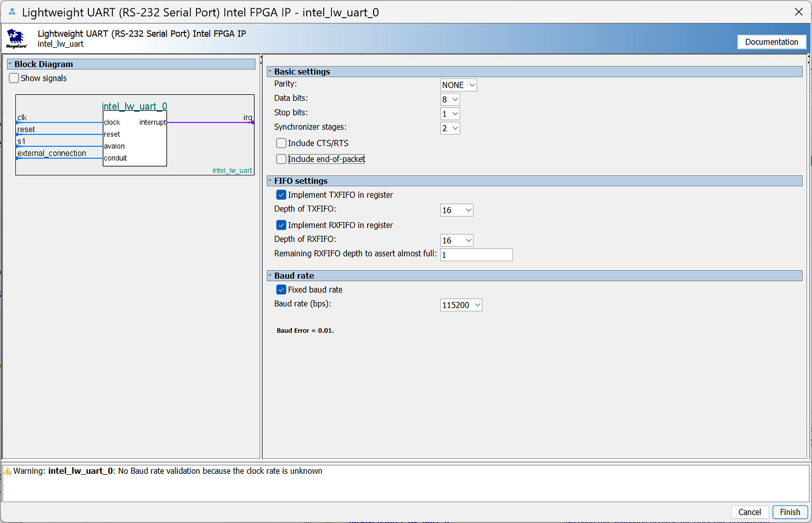Open the Depth of TXFIFO dropdown

(456, 210)
